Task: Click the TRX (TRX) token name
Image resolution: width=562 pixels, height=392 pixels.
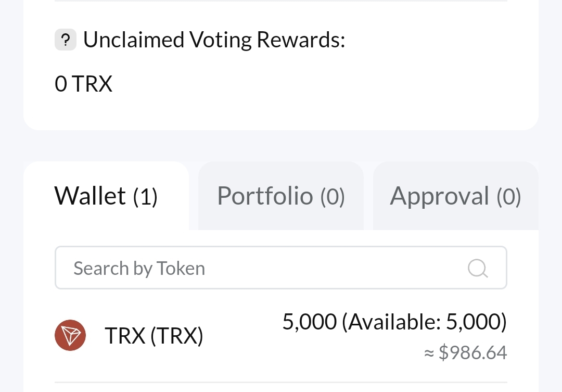Action: [x=154, y=336]
